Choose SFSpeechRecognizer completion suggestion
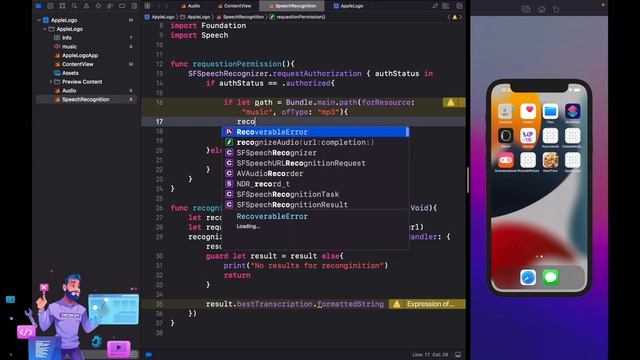Image resolution: width=640 pixels, height=360 pixels. coord(315,153)
